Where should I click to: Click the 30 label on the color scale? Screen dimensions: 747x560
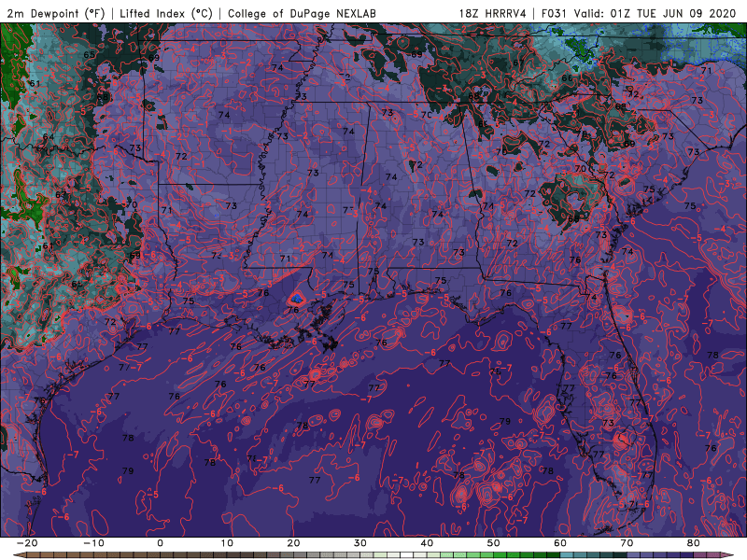point(360,543)
